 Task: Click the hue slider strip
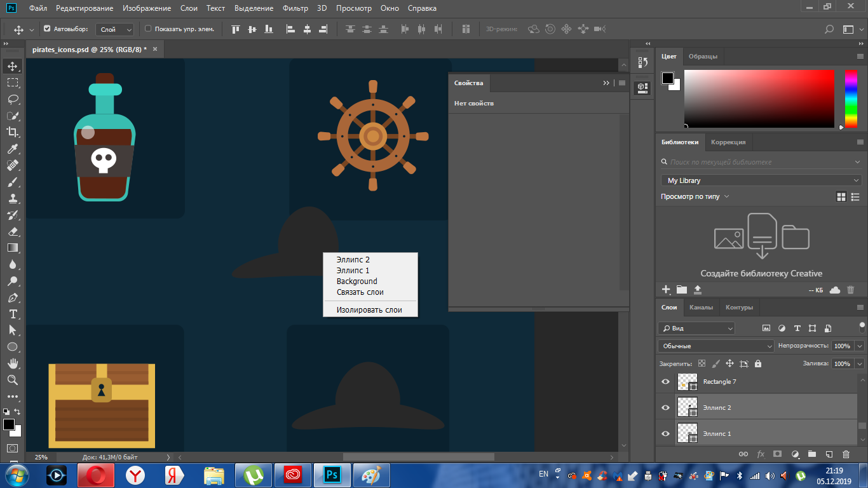850,98
